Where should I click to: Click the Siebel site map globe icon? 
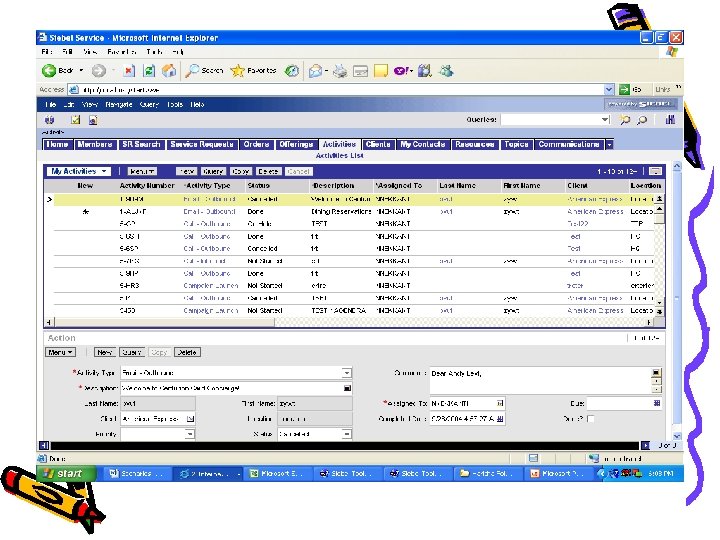[50, 120]
